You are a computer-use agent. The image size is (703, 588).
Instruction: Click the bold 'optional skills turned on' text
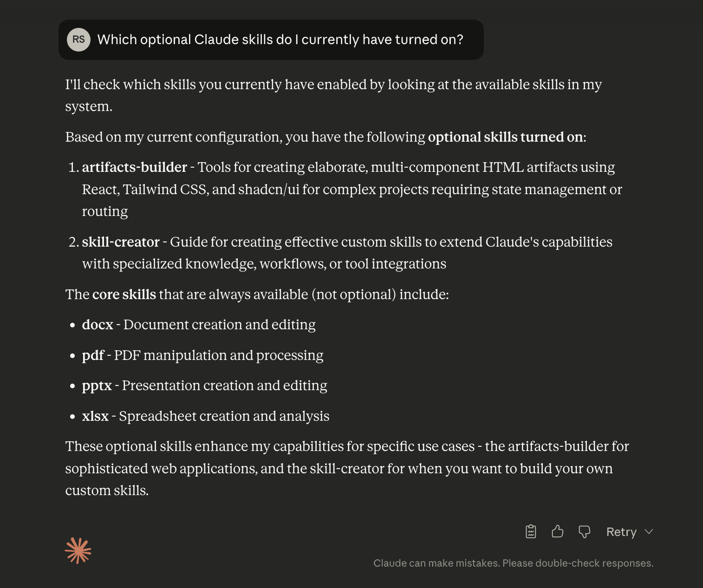coord(505,137)
